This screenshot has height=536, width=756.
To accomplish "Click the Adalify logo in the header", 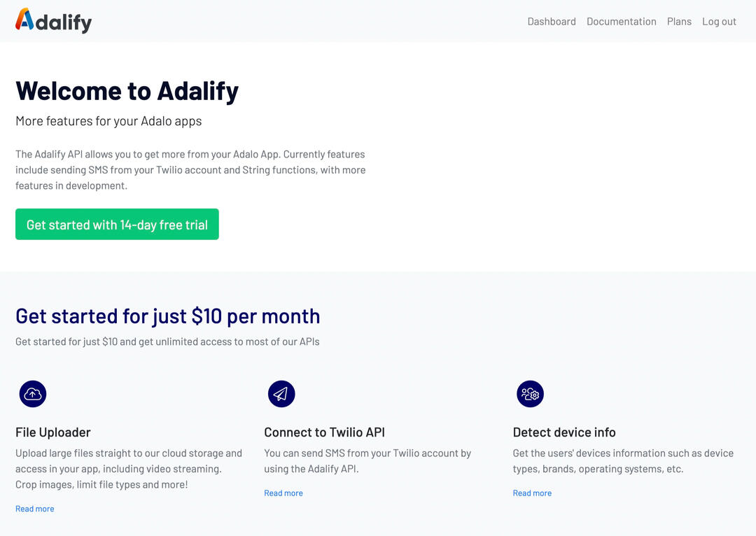I will [x=54, y=21].
